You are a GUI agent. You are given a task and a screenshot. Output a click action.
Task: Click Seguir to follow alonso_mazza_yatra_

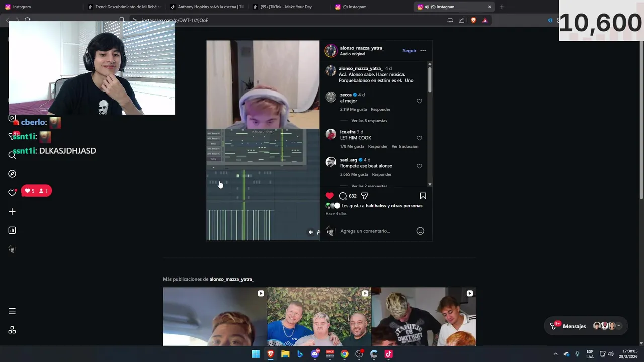coord(409,51)
